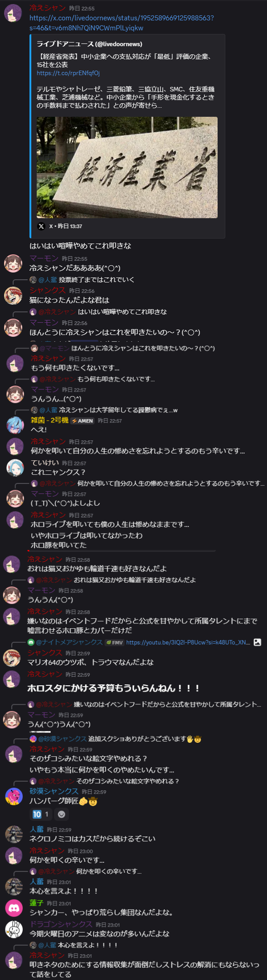Image resolution: width=267 pixels, height=980 pixels.
Task: Toggle the 🔟 reaction on ハンバーグ師匠 message
Action: 41,814
